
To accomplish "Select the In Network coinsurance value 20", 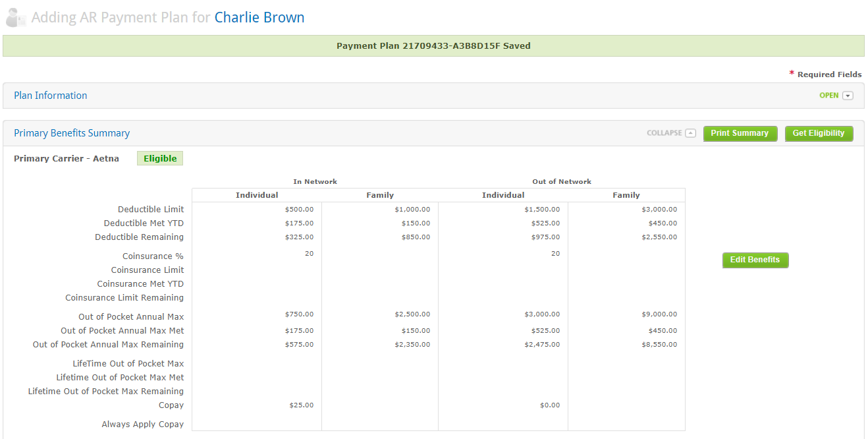I will (309, 254).
